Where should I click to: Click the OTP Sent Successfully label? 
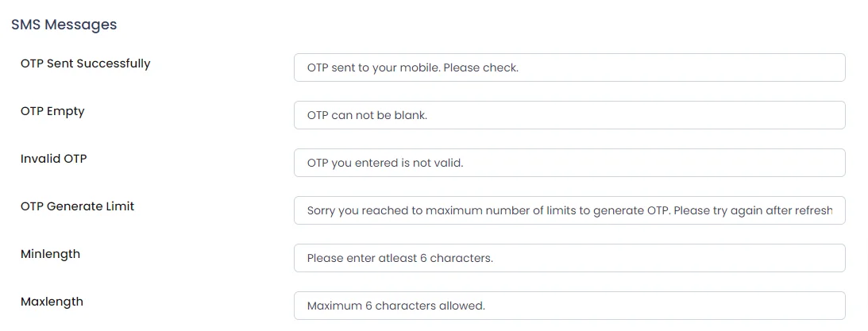(x=85, y=64)
